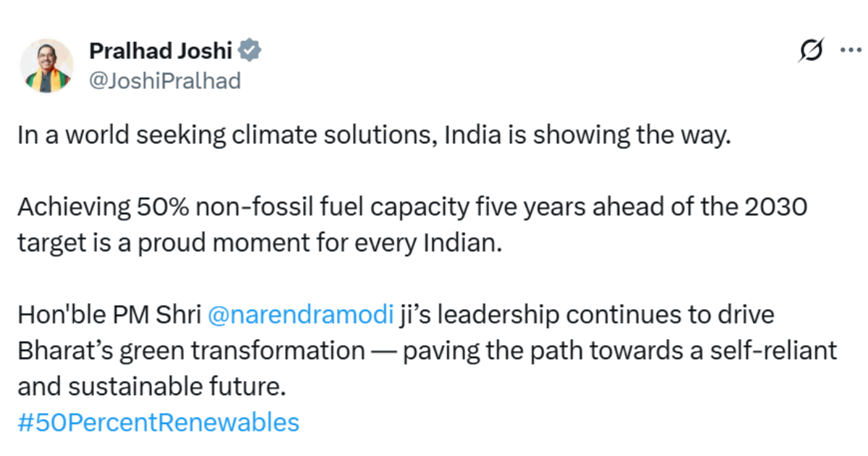Click the display name Pralhad Joshi
868x456 pixels.
[x=161, y=51]
